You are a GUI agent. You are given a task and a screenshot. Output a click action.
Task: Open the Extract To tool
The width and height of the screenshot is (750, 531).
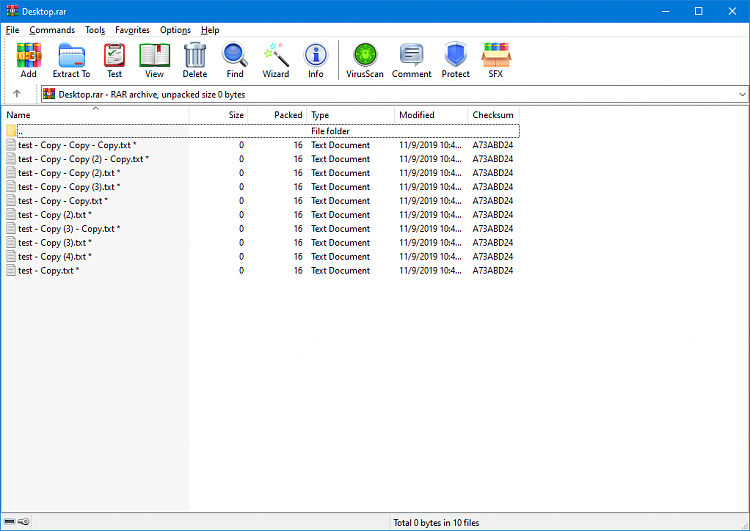coord(71,60)
